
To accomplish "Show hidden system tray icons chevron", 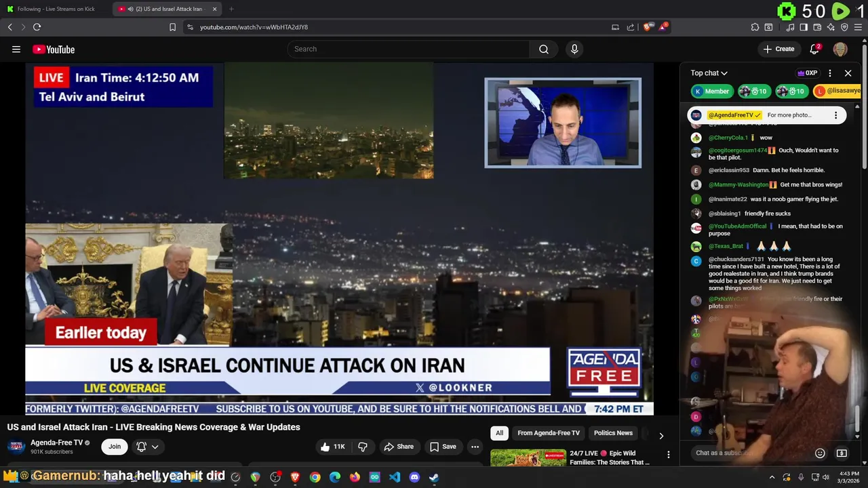I will pyautogui.click(x=772, y=477).
